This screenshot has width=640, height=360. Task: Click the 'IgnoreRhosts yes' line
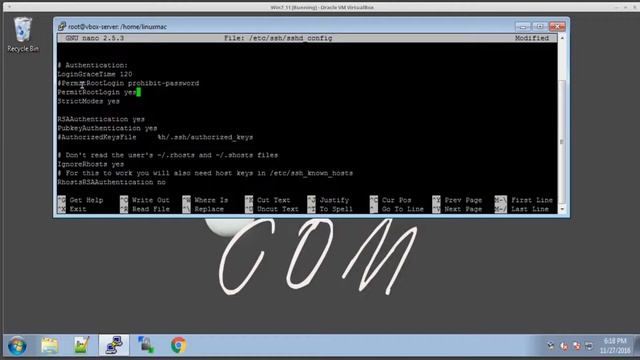91,164
